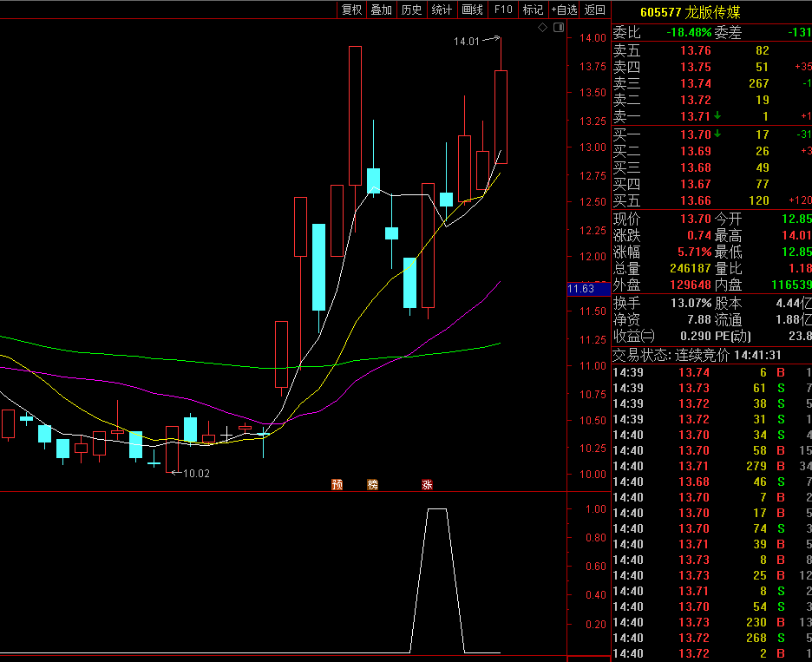
Task: Select trade row 14:40 13.72 volume 268
Action: pos(712,638)
